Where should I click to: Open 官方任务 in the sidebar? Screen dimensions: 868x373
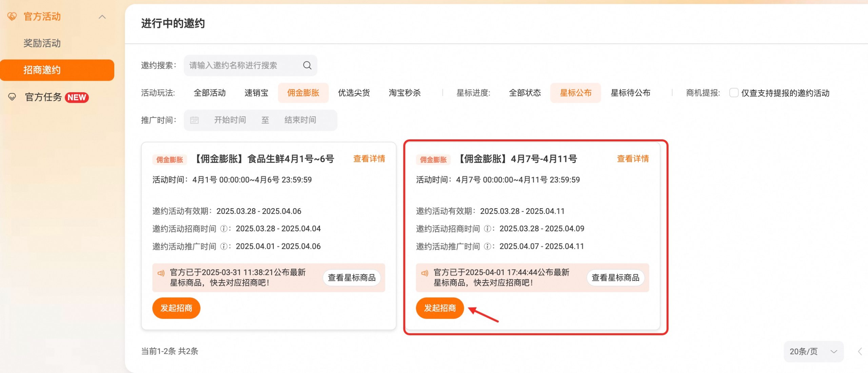coord(43,97)
